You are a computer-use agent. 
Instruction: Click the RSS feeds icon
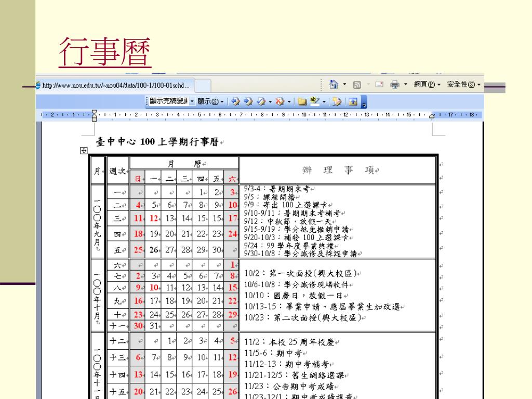tap(357, 85)
